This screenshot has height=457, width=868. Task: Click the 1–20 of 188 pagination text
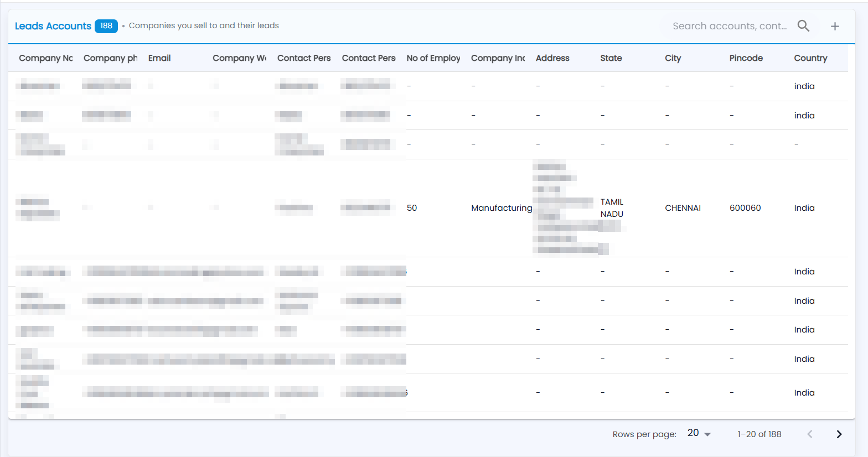click(759, 434)
